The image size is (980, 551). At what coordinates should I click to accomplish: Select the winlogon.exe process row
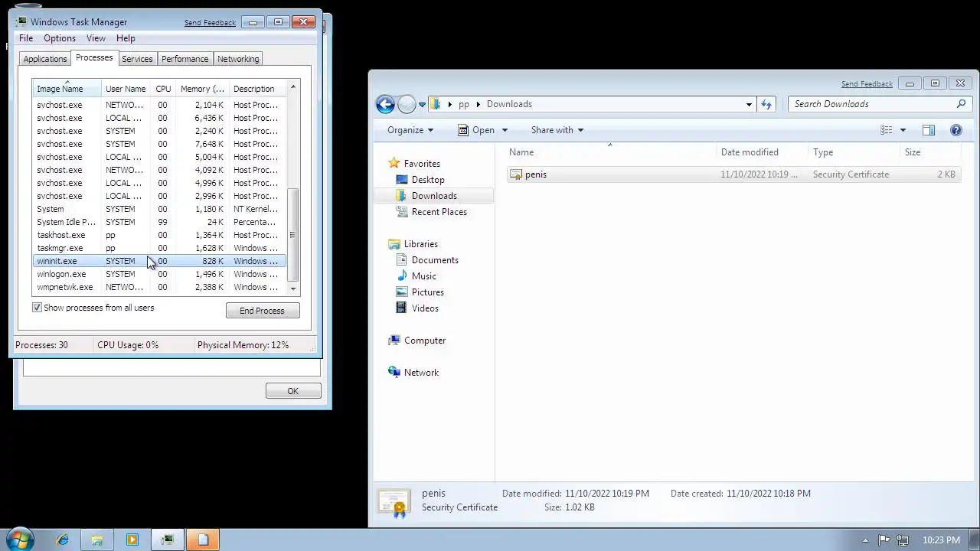(158, 274)
